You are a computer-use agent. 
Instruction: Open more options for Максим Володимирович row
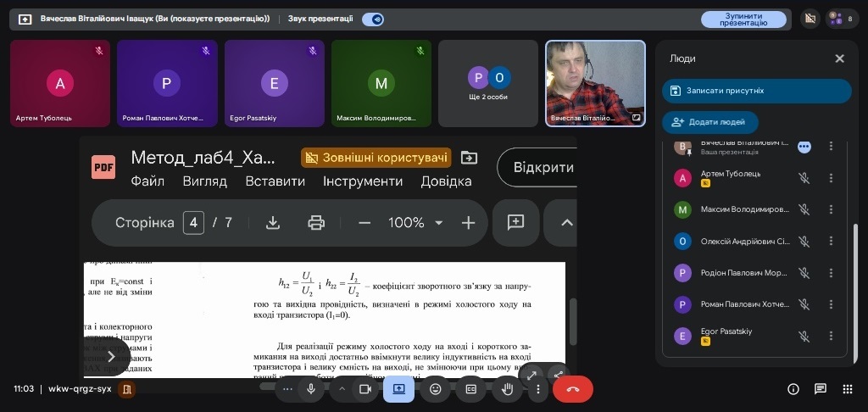(831, 210)
